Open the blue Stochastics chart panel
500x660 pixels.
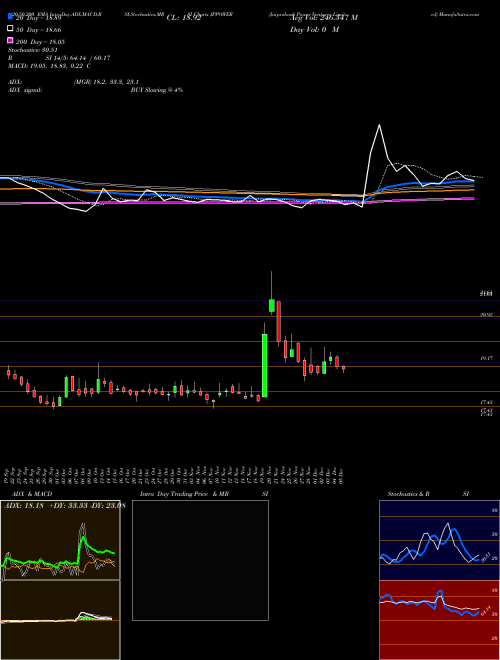439,540
